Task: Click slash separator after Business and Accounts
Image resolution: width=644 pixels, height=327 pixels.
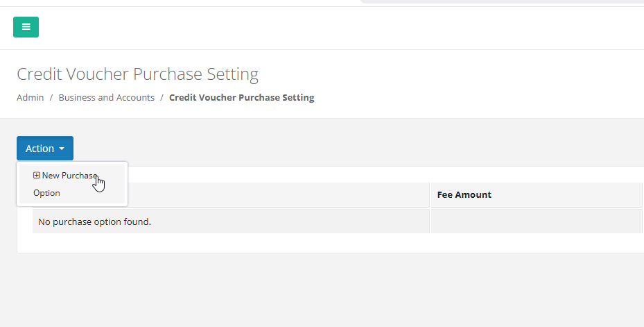Action: pyautogui.click(x=162, y=98)
